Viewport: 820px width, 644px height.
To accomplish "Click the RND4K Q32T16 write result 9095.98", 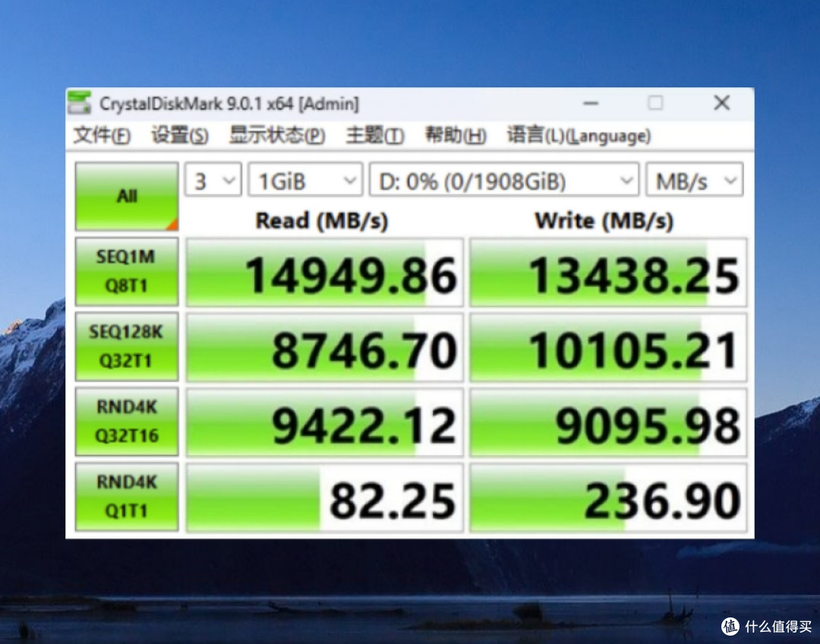I will [608, 422].
